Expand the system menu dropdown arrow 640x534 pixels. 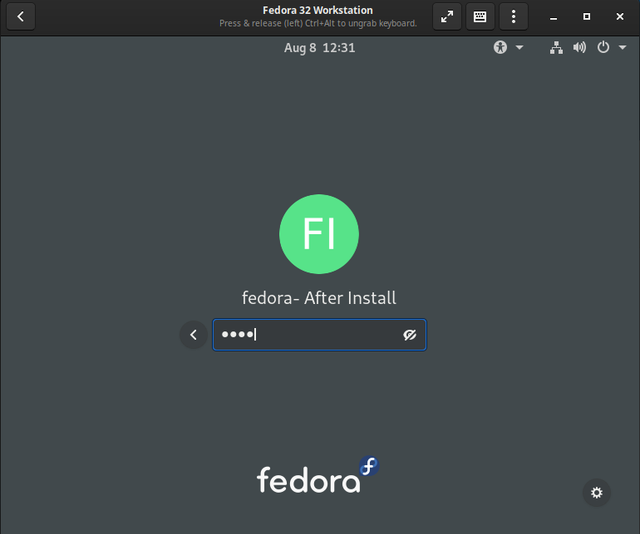(622, 47)
